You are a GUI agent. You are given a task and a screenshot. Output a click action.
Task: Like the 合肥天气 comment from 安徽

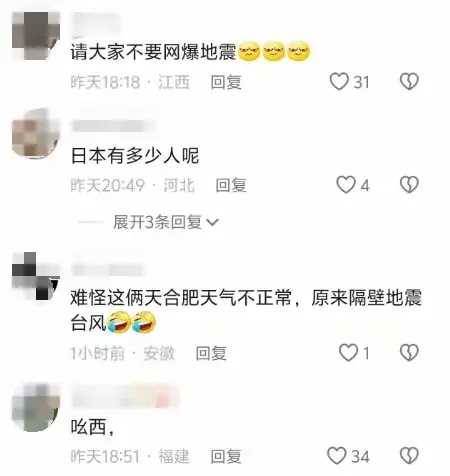pos(348,353)
